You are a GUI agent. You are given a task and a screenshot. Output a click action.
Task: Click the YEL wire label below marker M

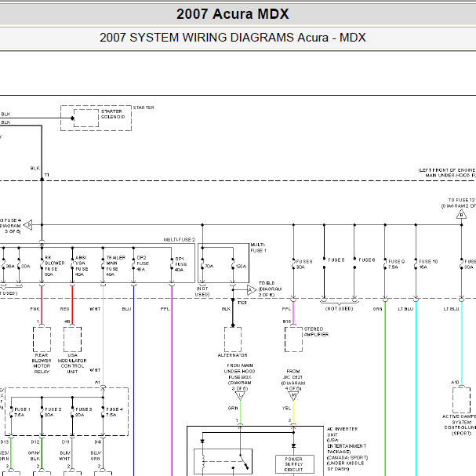pyautogui.click(x=286, y=408)
